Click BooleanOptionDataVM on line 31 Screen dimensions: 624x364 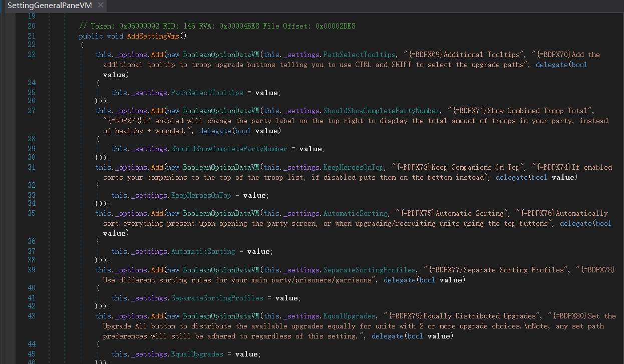pos(221,167)
